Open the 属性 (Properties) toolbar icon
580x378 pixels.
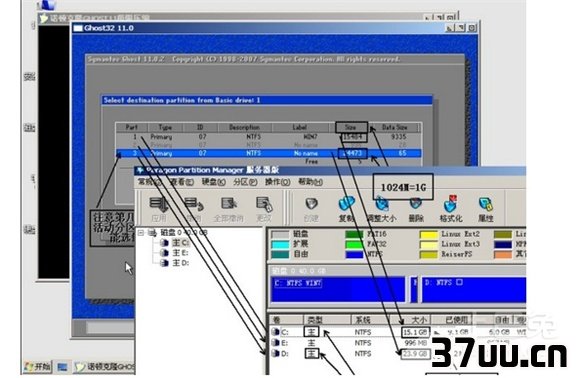(x=486, y=209)
